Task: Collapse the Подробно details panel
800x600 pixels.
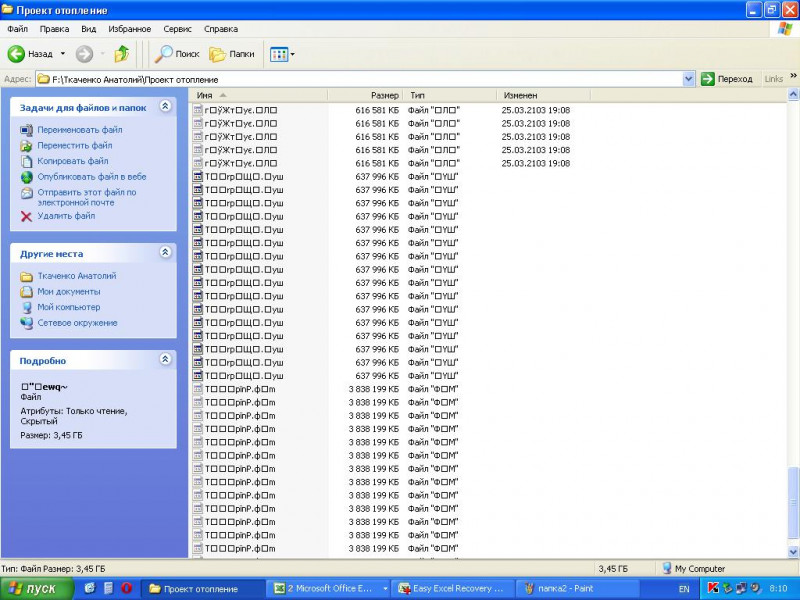Action: tap(165, 359)
